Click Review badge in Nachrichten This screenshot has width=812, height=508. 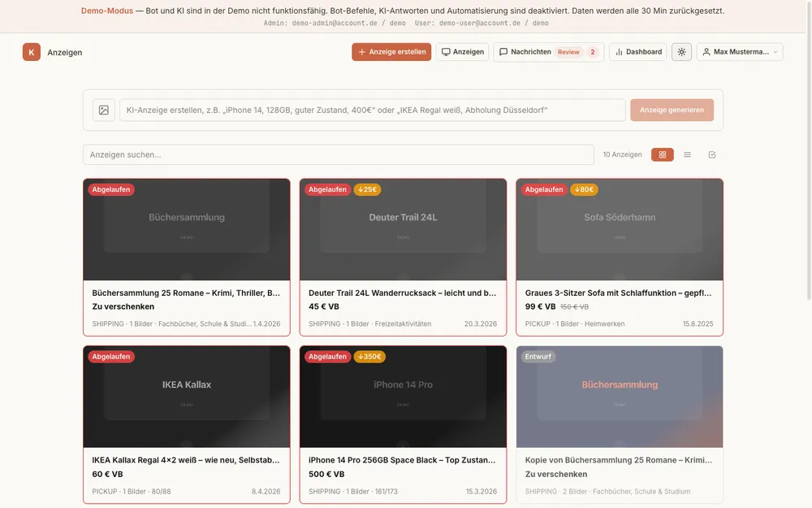click(x=568, y=52)
